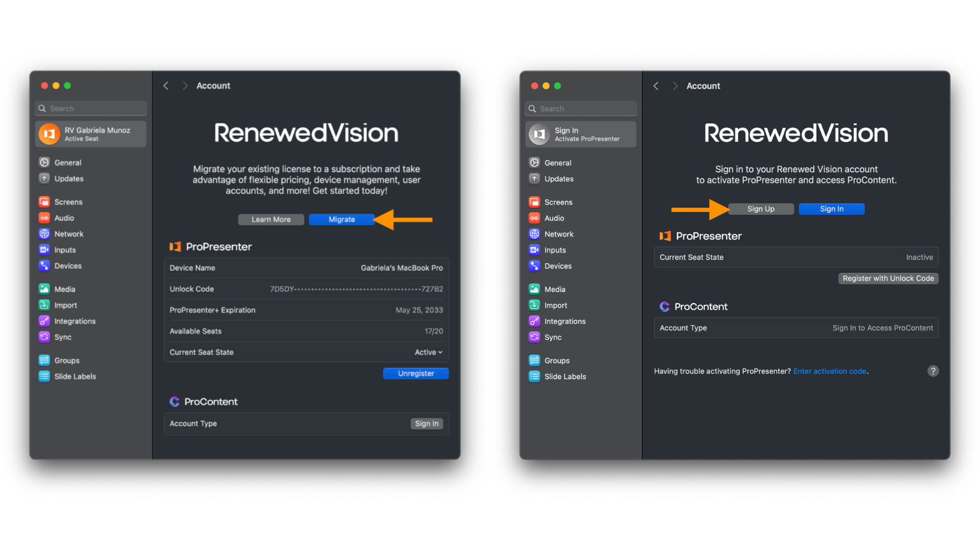Select Network icon in left window
Image resolution: width=980 pixels, height=551 pixels.
[x=44, y=234]
